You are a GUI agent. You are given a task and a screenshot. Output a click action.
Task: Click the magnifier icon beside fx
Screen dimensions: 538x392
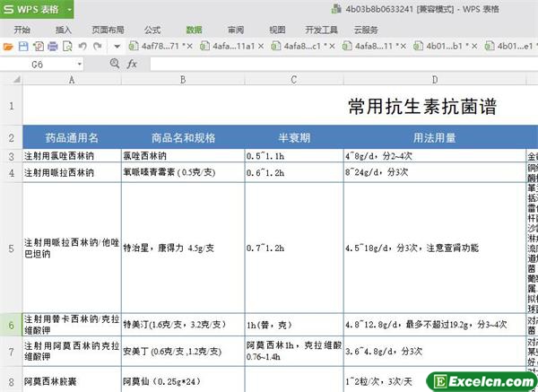coord(115,64)
